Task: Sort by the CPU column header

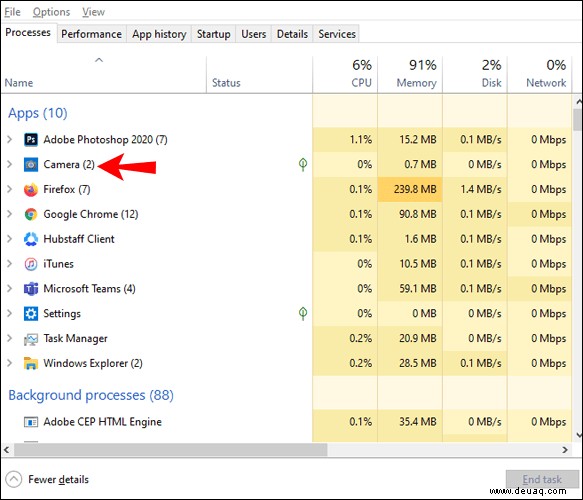Action: (x=345, y=75)
